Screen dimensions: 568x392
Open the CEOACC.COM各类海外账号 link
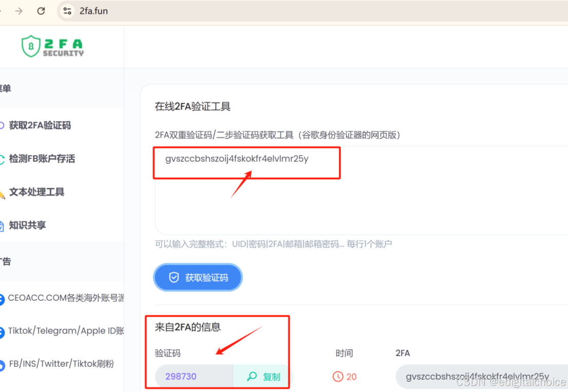click(x=64, y=298)
